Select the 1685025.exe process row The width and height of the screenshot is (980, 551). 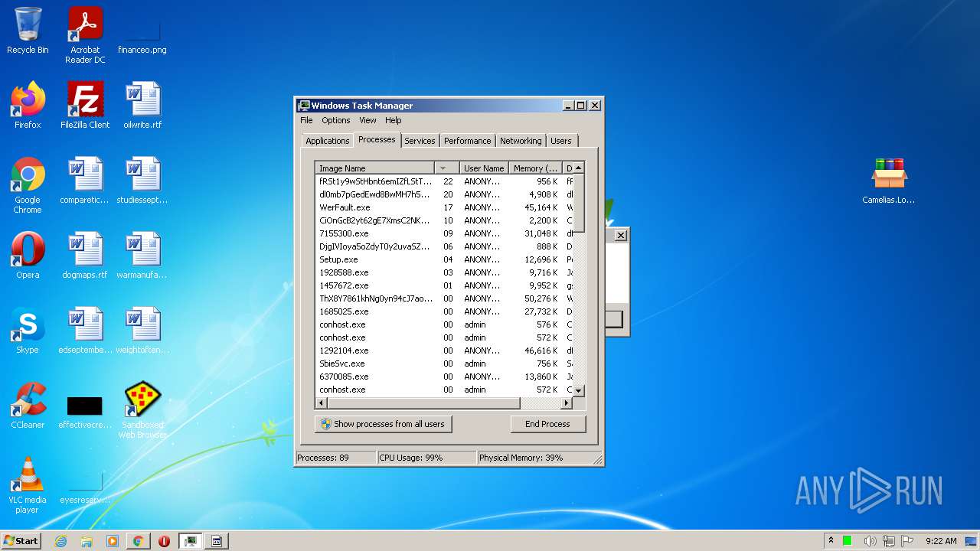[x=444, y=311]
